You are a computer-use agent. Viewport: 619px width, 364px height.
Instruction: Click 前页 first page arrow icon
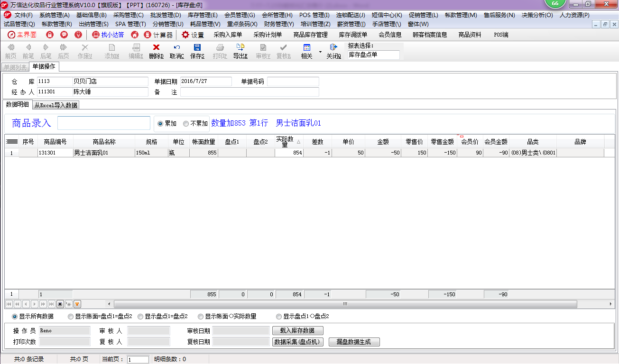point(11,47)
